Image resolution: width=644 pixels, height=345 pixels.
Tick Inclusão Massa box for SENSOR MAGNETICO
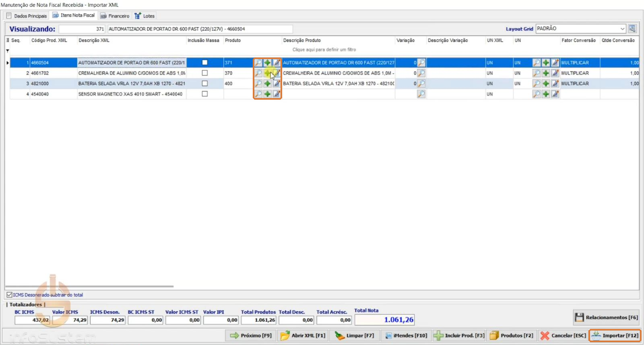[x=205, y=94]
